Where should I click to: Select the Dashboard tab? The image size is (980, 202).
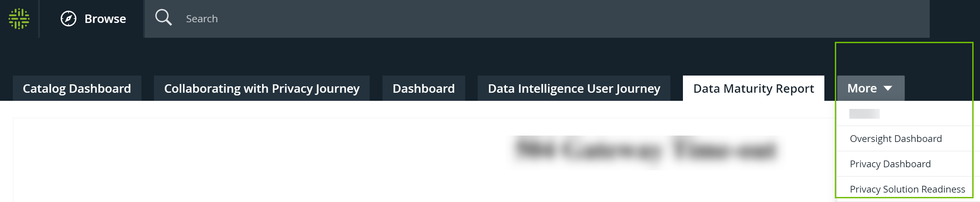coord(423,88)
